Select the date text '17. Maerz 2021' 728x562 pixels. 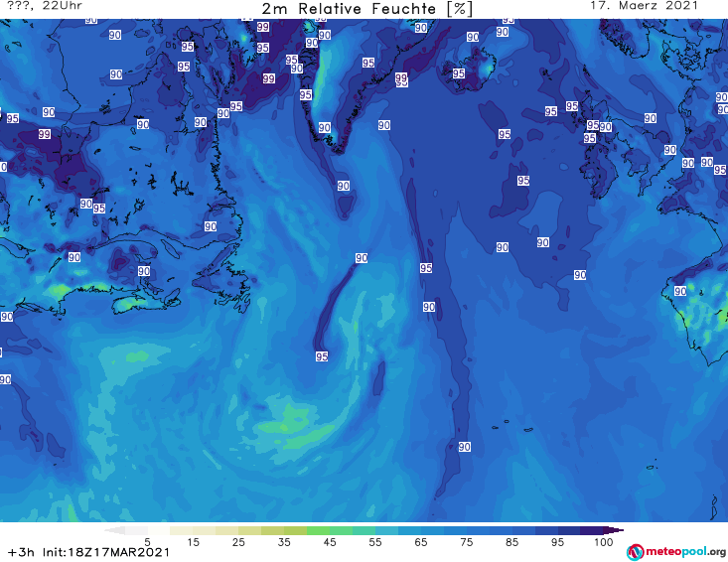pos(644,6)
